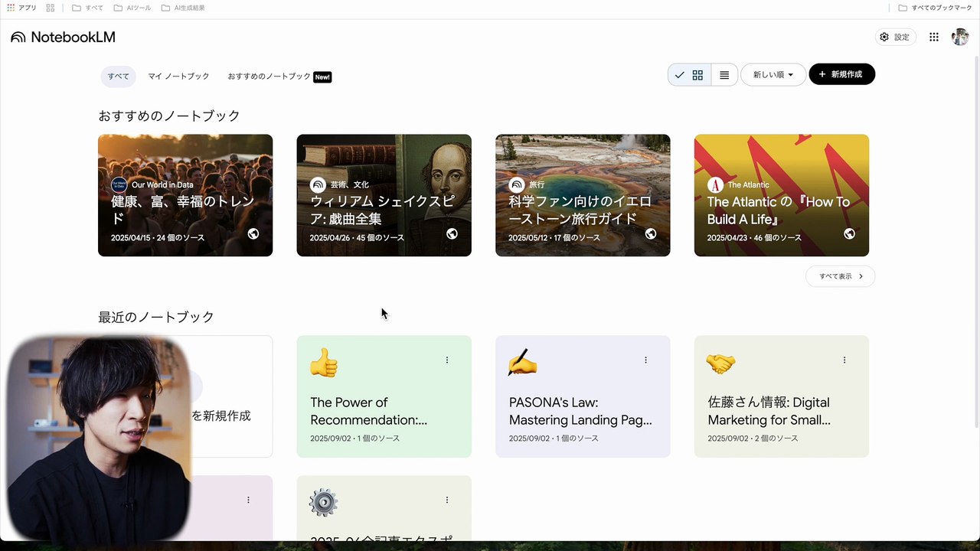Click 2025/09/02・2 個のソース text
Image resolution: width=980 pixels, height=551 pixels.
[753, 439]
